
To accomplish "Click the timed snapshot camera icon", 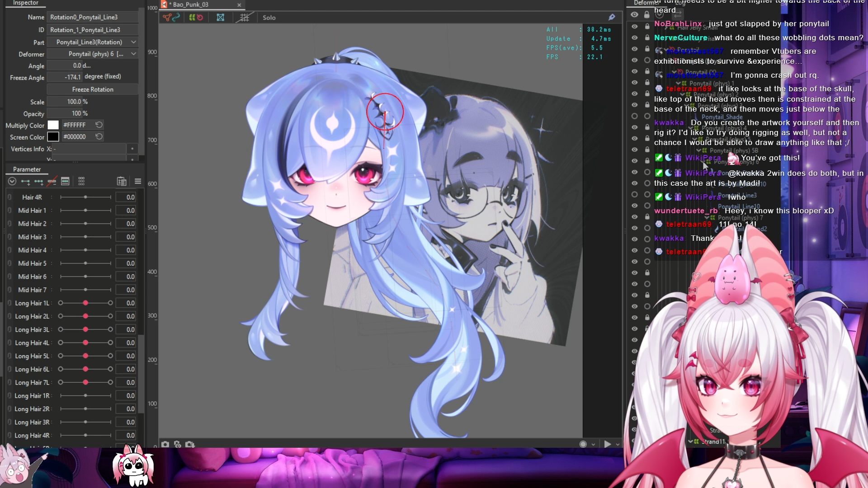I will [178, 444].
